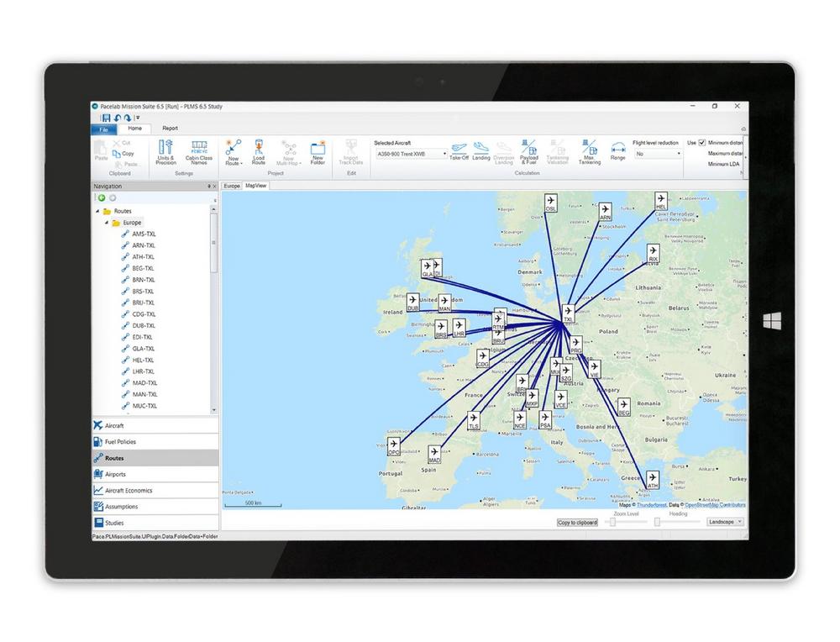840x642 pixels.
Task: Switch to the Europe document tab
Action: pyautogui.click(x=232, y=186)
